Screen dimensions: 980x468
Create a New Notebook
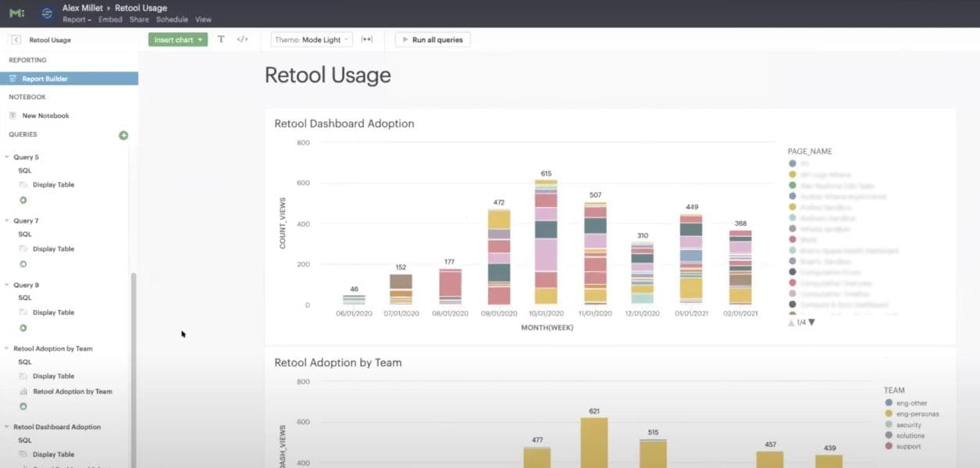(x=46, y=115)
